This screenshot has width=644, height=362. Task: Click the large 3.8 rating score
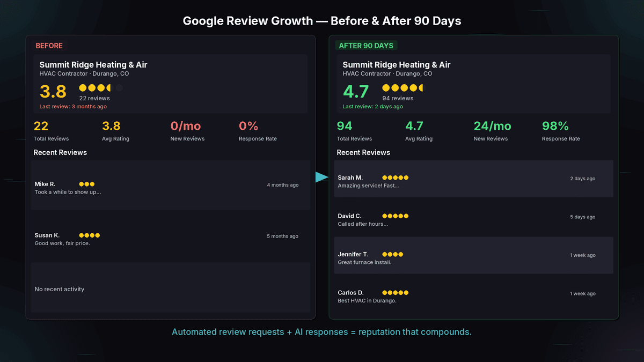tap(53, 92)
